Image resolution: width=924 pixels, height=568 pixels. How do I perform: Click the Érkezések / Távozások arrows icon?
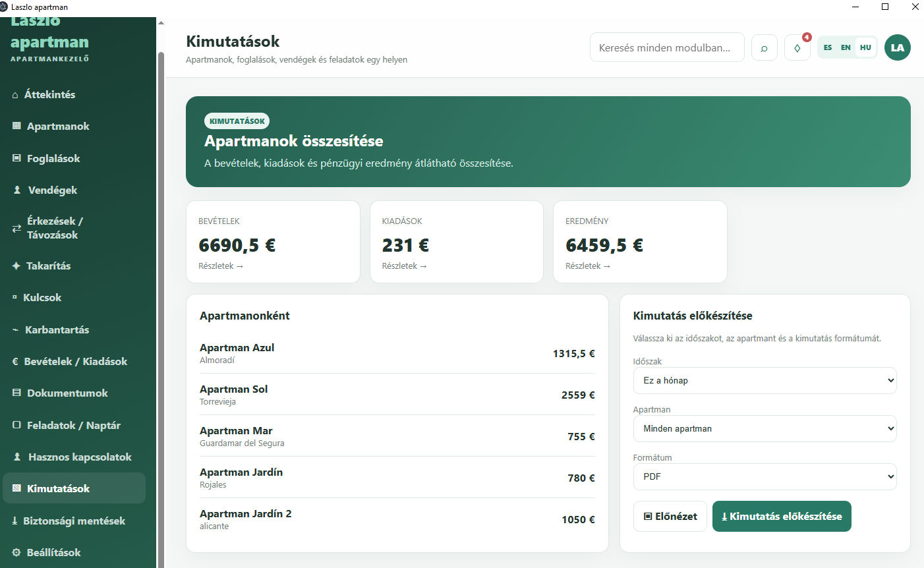pyautogui.click(x=16, y=228)
